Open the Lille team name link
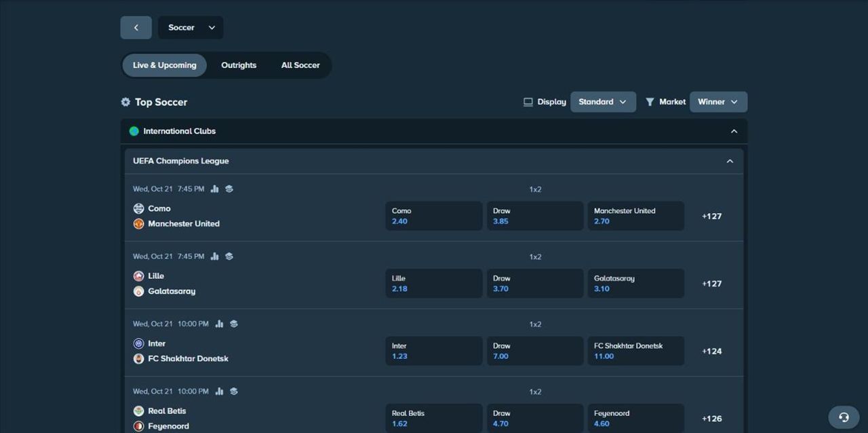This screenshot has width=868, height=433. [156, 276]
